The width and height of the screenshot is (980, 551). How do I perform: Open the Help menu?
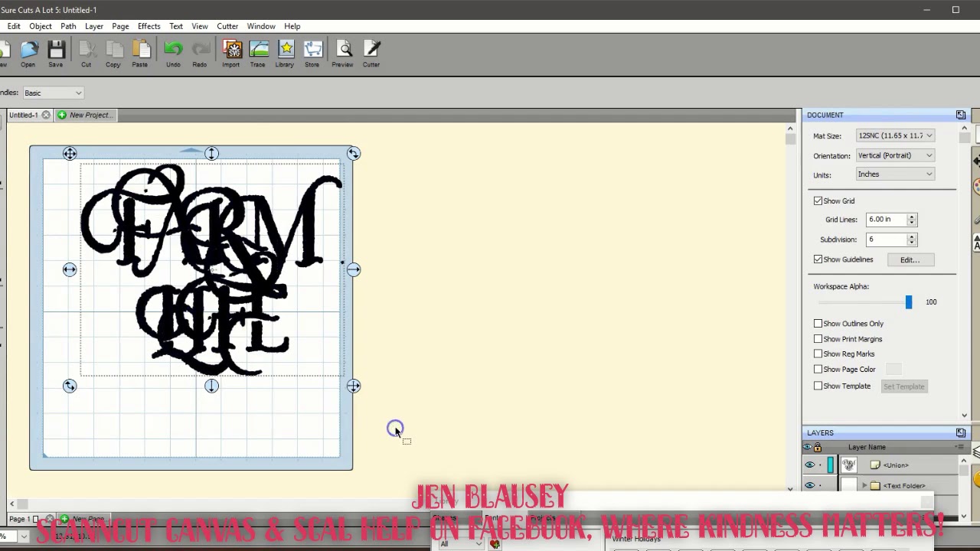292,26
